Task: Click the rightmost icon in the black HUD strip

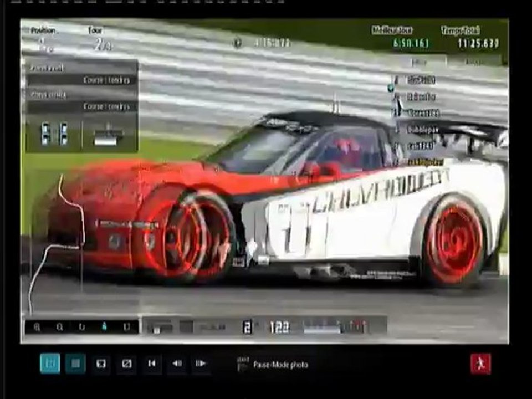Action: point(126,327)
